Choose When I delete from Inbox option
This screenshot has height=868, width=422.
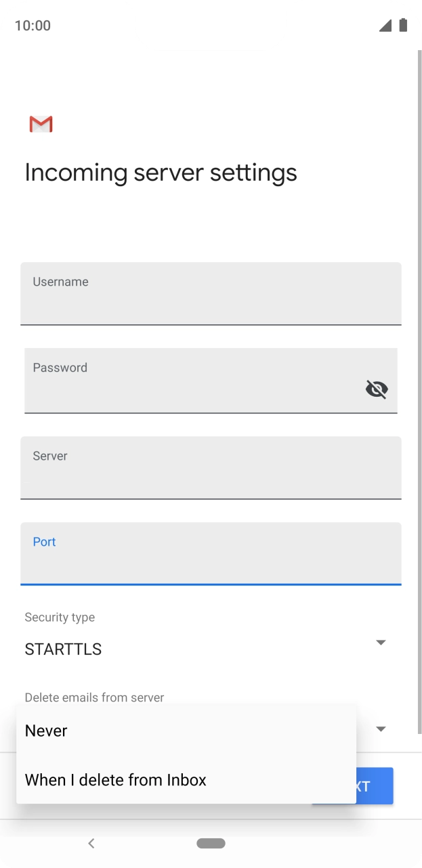click(x=115, y=779)
